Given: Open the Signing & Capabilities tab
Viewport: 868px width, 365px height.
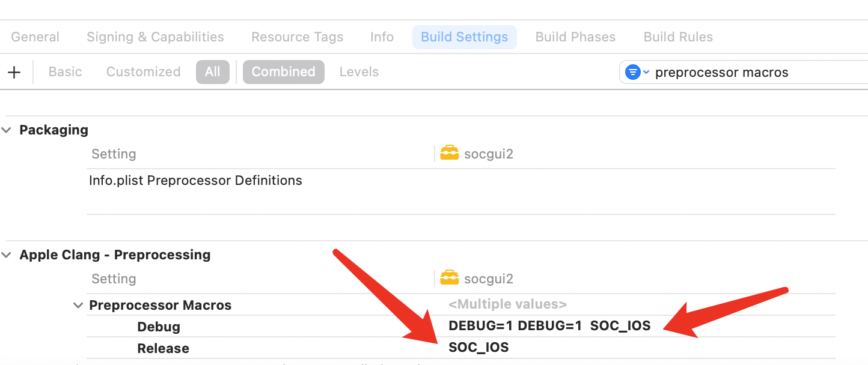Looking at the screenshot, I should [155, 37].
